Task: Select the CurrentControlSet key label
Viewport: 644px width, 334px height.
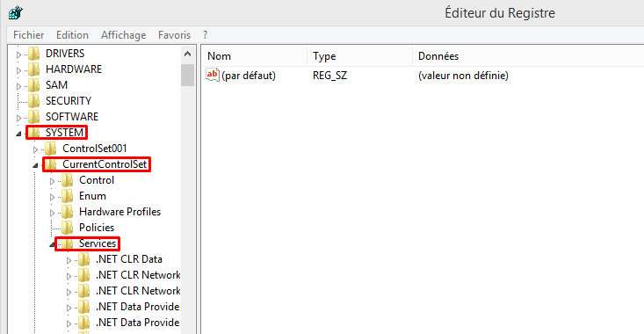Action: 105,164
